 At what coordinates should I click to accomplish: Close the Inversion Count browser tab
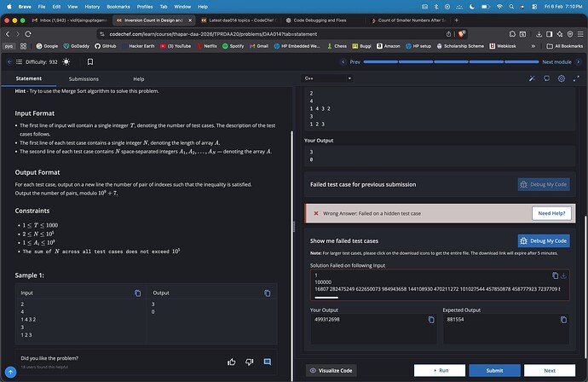(x=190, y=20)
